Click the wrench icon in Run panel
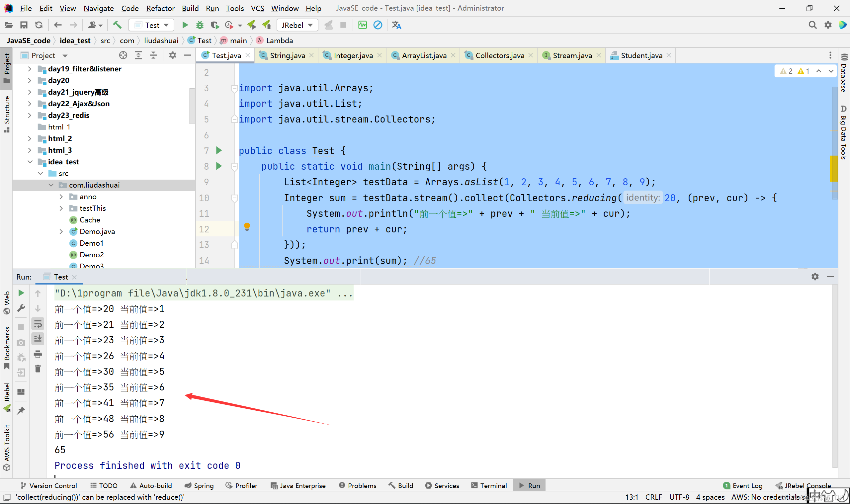The image size is (850, 504). click(21, 308)
